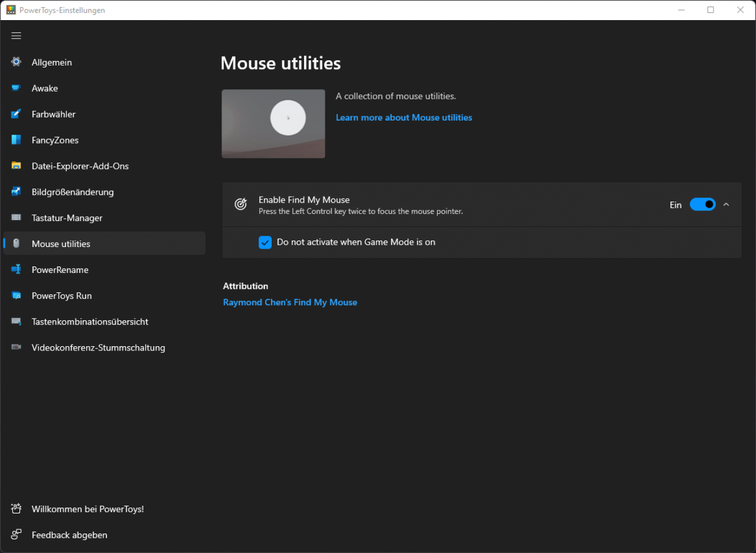The image size is (756, 553).
Task: Select the Mouse utilities sidebar entry
Action: (104, 243)
